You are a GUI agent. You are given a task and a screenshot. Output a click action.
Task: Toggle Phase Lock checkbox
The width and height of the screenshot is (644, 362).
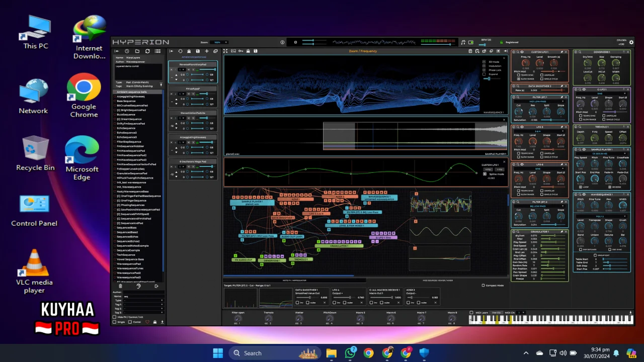(484, 70)
